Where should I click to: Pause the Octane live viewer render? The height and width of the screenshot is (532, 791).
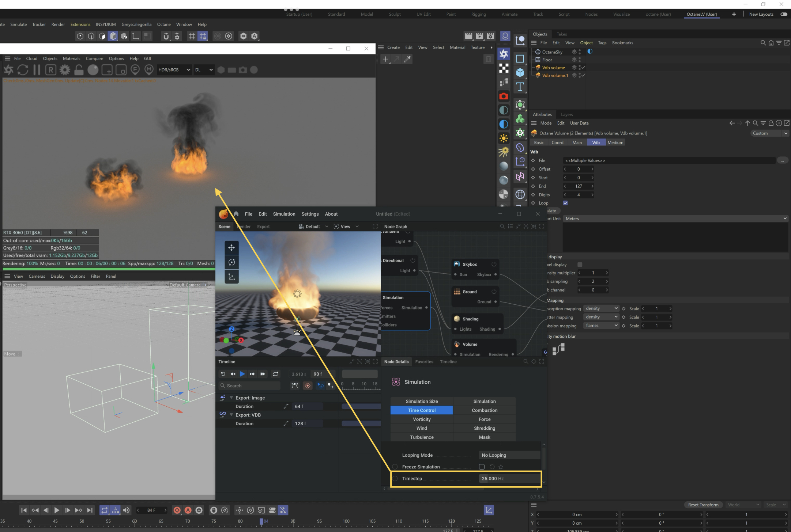37,69
